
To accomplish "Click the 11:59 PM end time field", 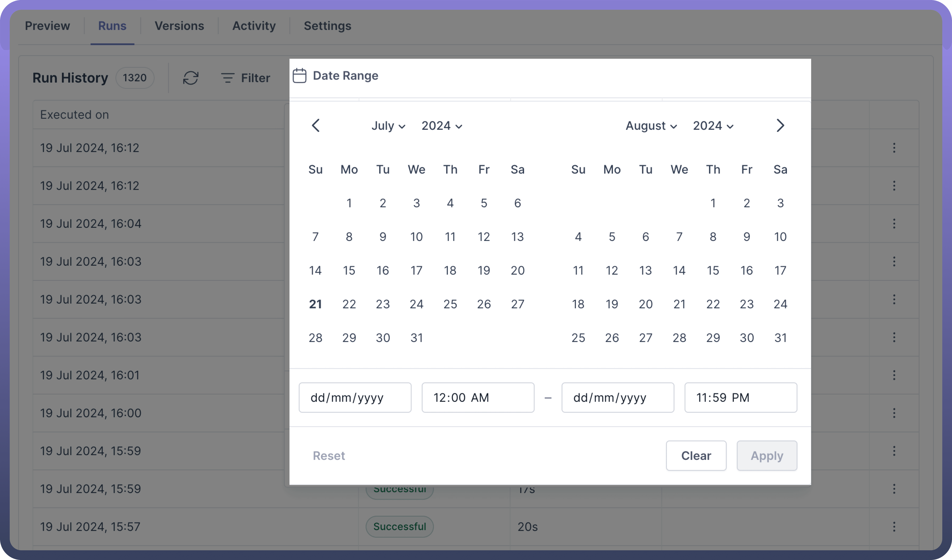I will [x=740, y=397].
